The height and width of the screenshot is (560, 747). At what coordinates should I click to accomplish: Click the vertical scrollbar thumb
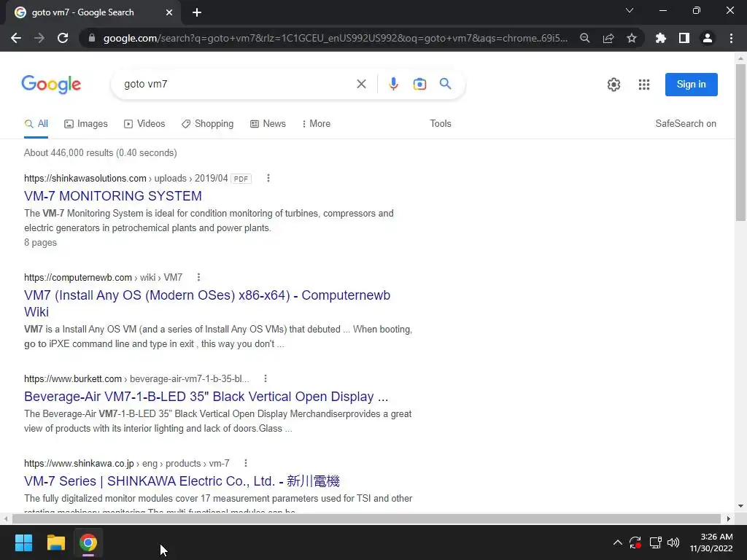point(741,142)
